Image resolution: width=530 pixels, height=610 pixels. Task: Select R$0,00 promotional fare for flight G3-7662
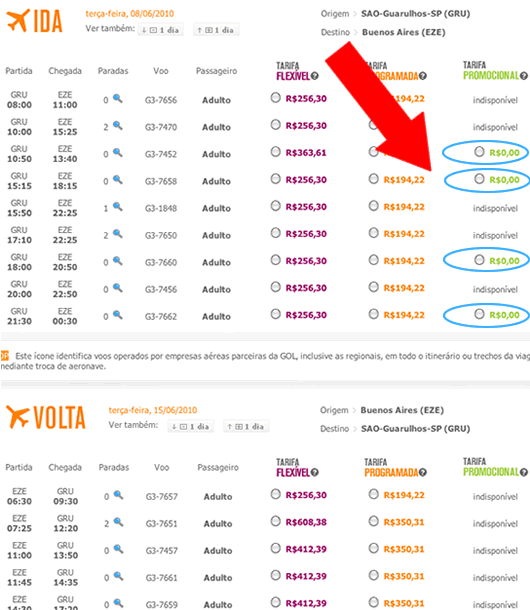(x=479, y=314)
